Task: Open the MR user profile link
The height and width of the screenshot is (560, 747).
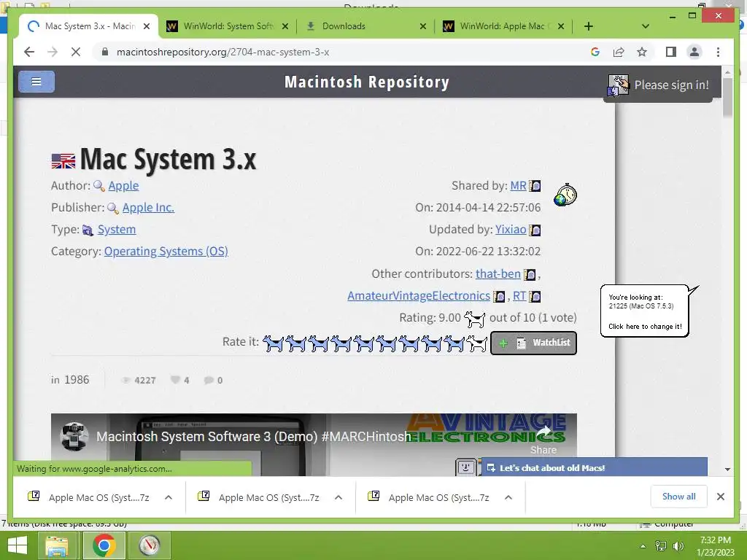Action: point(519,186)
